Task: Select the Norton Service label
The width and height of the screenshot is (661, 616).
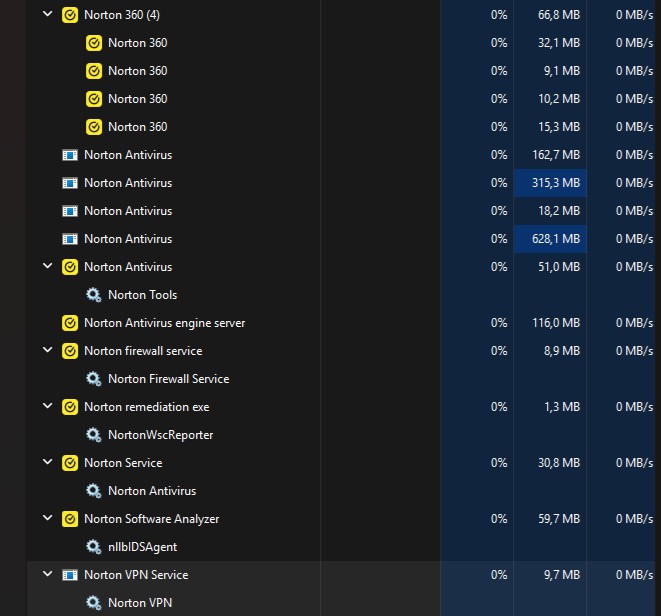Action: click(x=123, y=463)
